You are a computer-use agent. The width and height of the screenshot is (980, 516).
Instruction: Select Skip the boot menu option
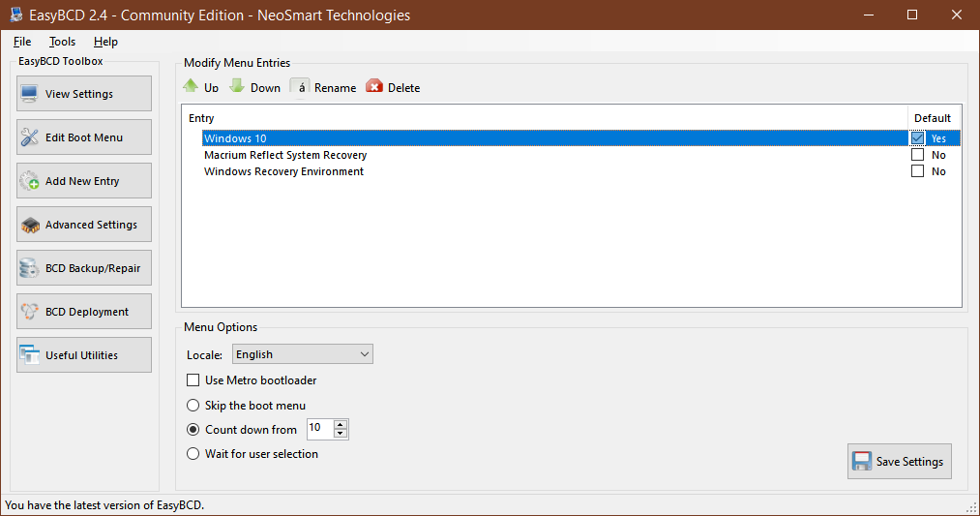[x=193, y=406]
